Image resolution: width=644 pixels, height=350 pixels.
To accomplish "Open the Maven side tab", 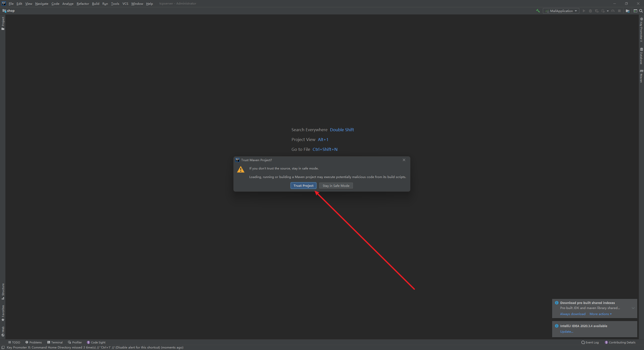I will click(641, 76).
